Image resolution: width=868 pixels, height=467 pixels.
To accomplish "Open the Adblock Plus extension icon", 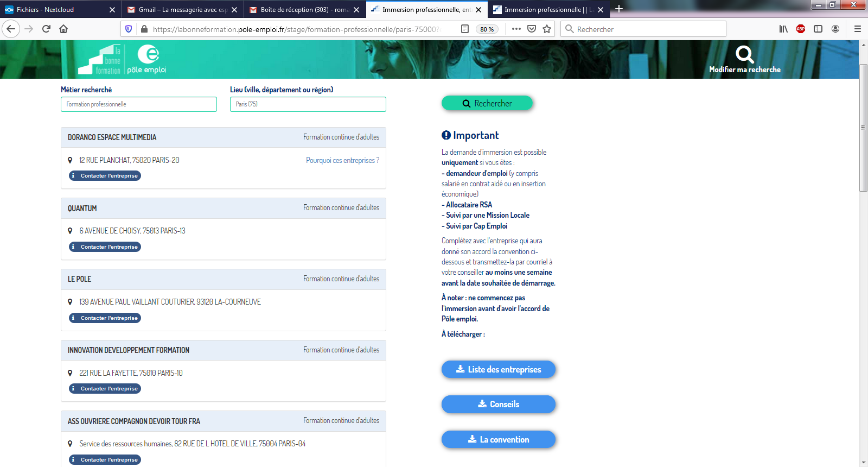I will 800,29.
